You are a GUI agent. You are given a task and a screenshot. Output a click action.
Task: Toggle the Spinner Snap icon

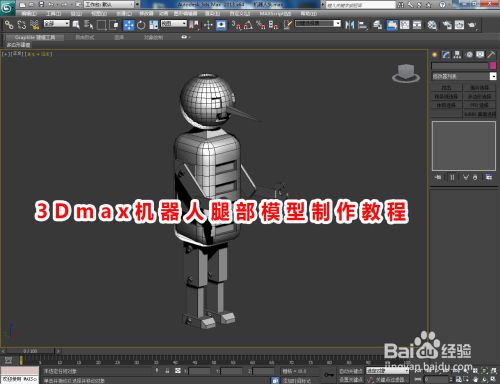(273, 25)
